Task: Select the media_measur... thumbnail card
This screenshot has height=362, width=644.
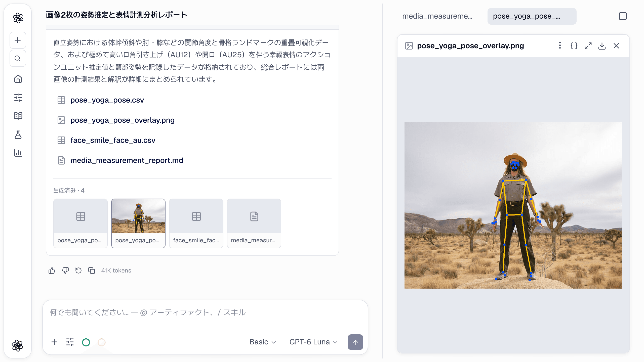Action: point(254,223)
